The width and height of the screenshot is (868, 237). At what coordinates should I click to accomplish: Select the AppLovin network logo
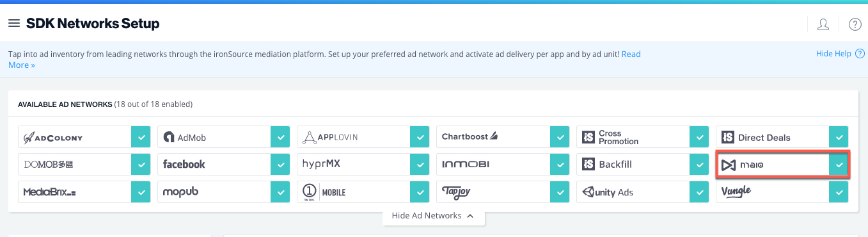(x=330, y=137)
